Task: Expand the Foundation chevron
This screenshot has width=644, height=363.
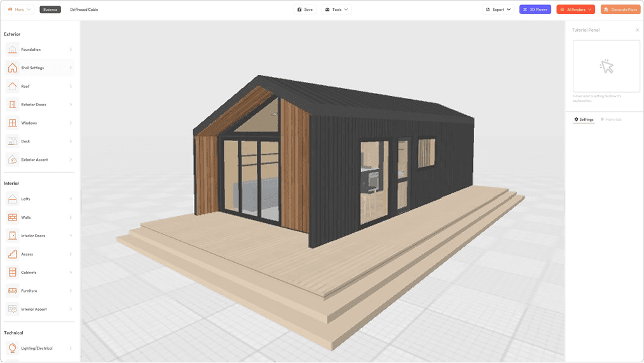Action: [x=71, y=50]
